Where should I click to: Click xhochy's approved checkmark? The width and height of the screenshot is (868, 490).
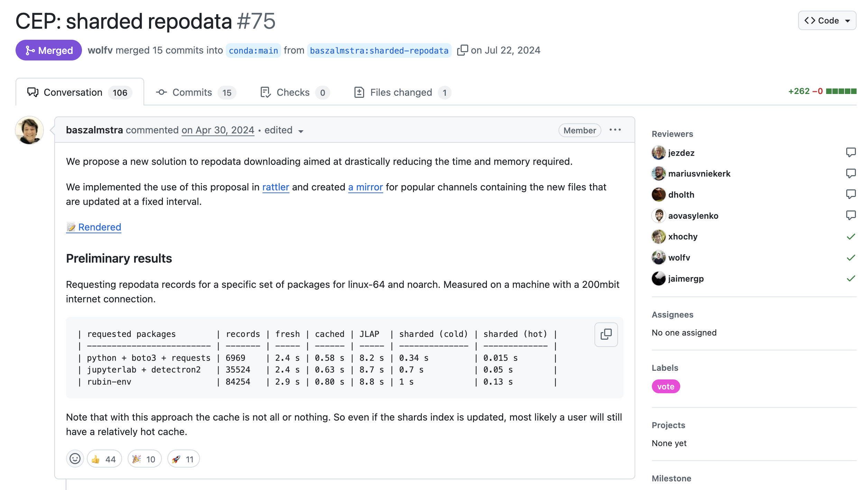click(x=851, y=237)
